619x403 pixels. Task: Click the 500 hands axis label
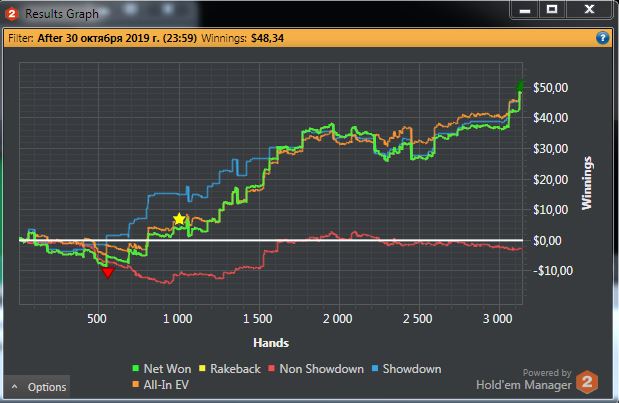[97, 319]
